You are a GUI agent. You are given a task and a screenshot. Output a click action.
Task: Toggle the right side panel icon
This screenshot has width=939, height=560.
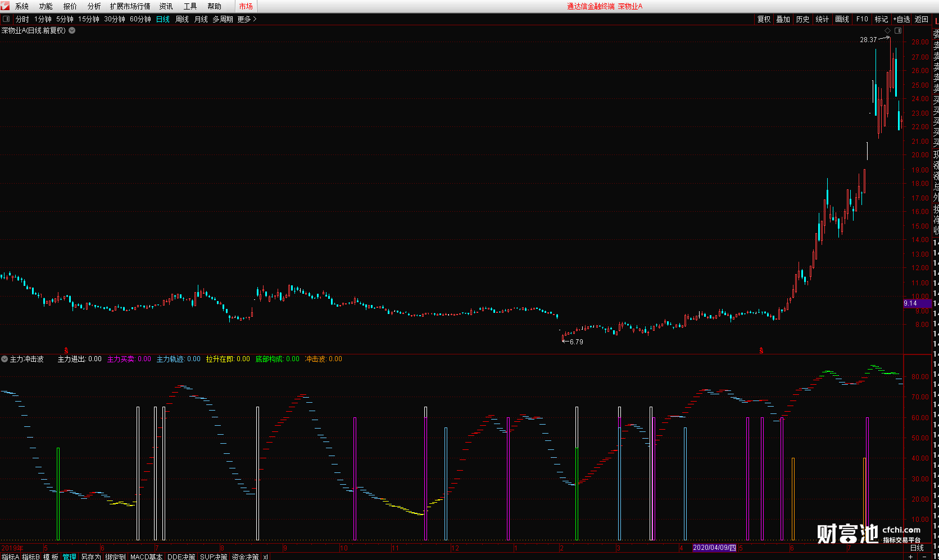pos(898,30)
